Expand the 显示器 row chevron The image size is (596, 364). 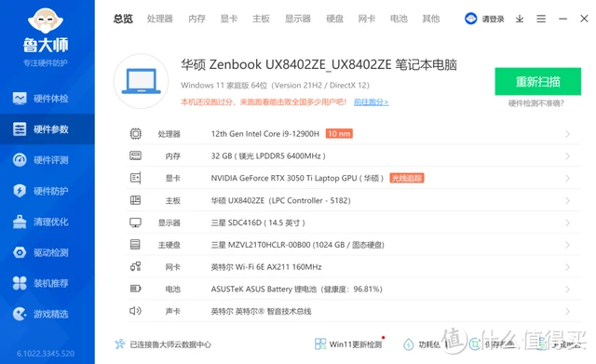point(567,222)
